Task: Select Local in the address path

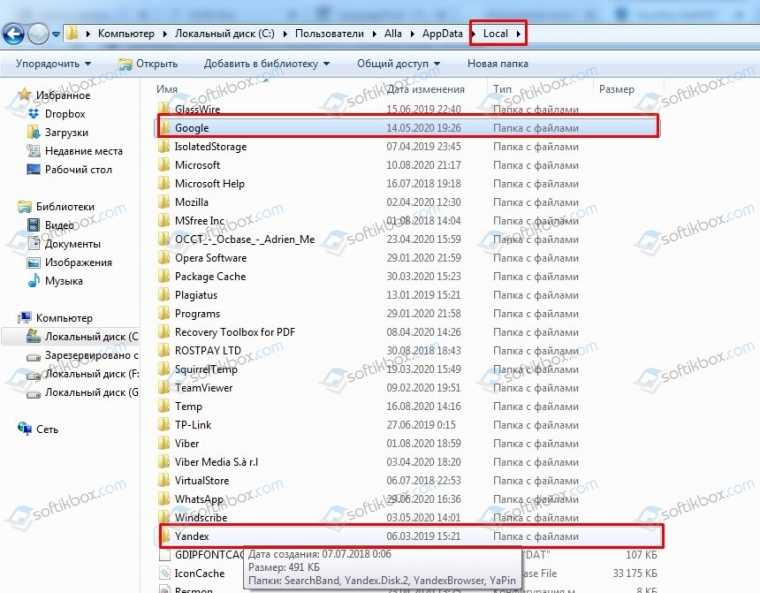Action: click(x=495, y=33)
